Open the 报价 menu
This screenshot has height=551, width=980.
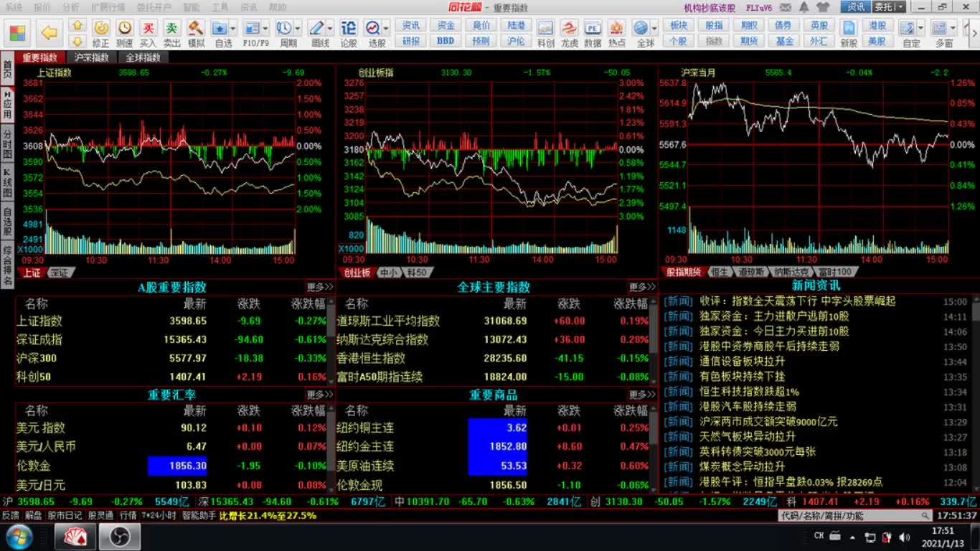(42, 7)
